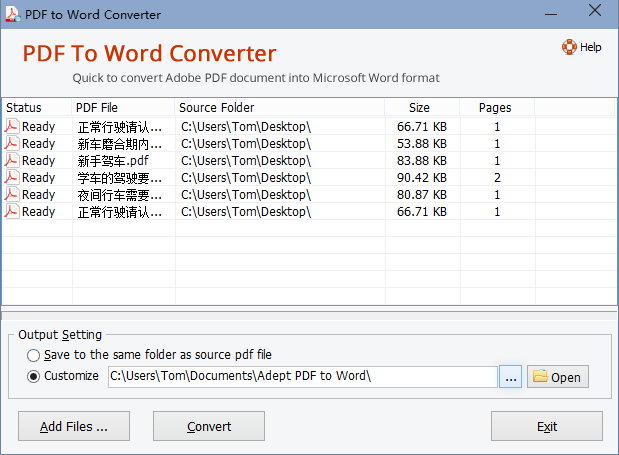Sort by the Size column header
Viewport: 619px width, 455px height.
pyautogui.click(x=422, y=107)
